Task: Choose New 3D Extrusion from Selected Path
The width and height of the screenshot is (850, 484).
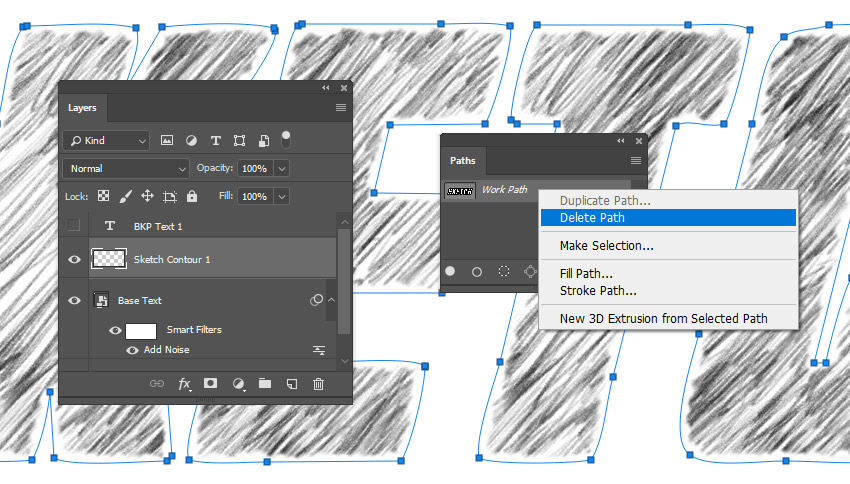Action: [x=668, y=319]
